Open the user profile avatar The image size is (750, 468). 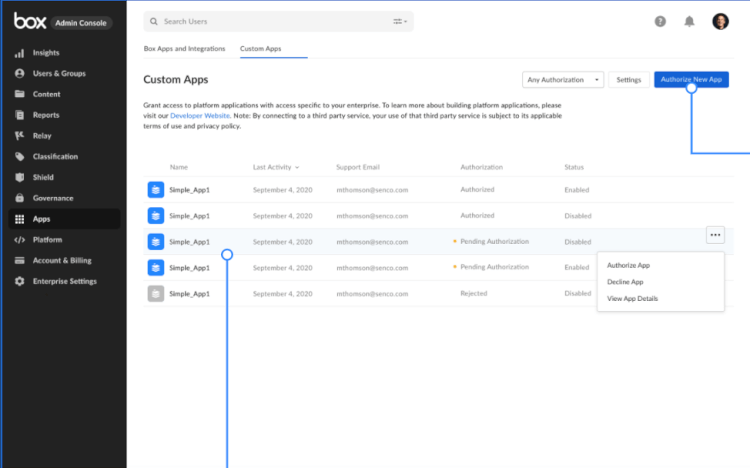point(720,22)
